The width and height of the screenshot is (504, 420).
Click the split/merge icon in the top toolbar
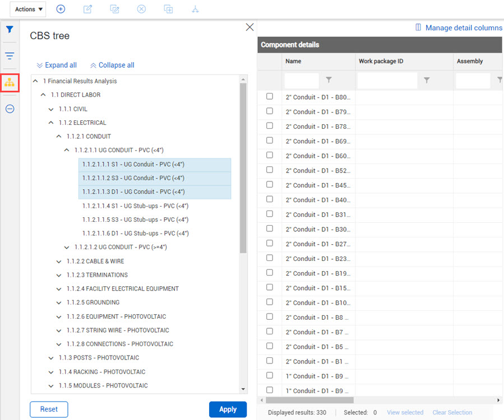click(195, 9)
